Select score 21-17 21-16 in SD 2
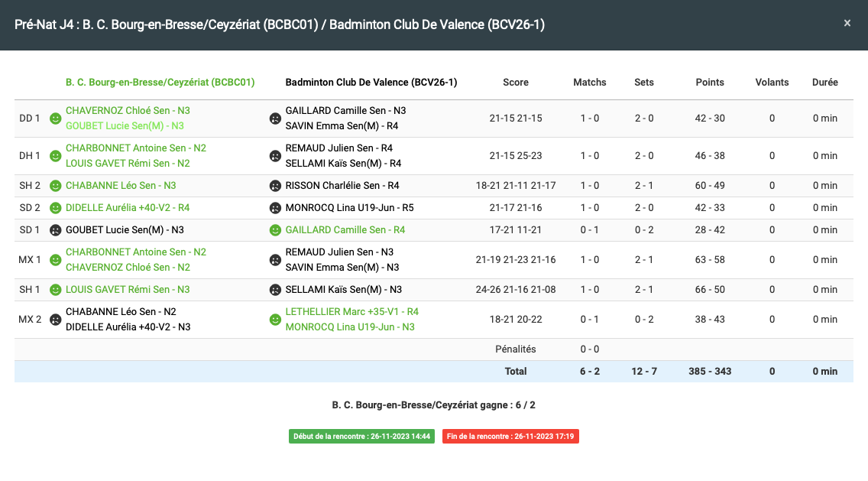Image resolution: width=868 pixels, height=481 pixels. [515, 208]
